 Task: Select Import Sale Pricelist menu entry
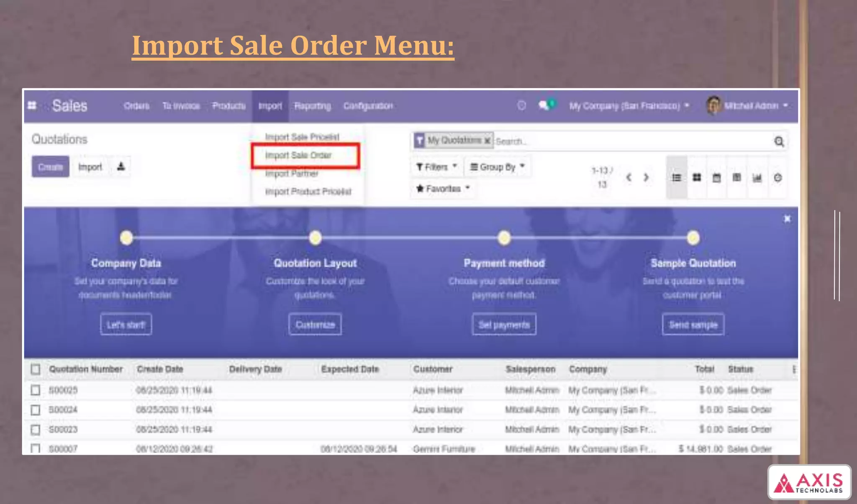pyautogui.click(x=302, y=137)
